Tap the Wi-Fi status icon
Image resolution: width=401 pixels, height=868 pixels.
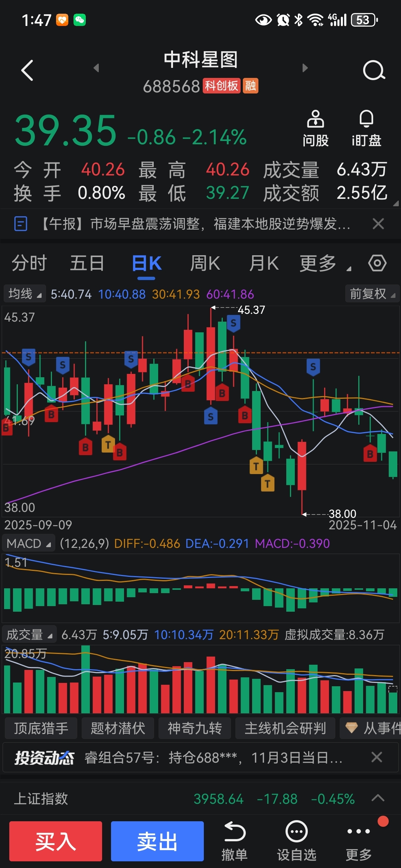(316, 20)
